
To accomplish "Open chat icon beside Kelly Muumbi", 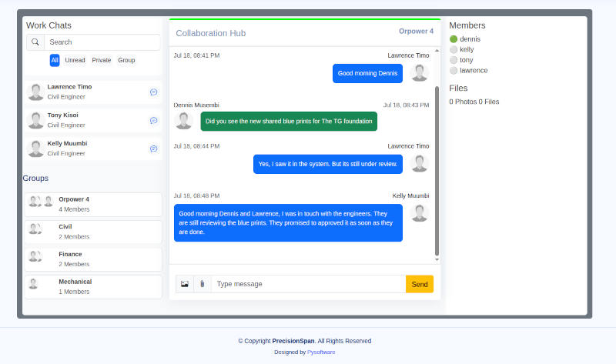I will click(153, 149).
